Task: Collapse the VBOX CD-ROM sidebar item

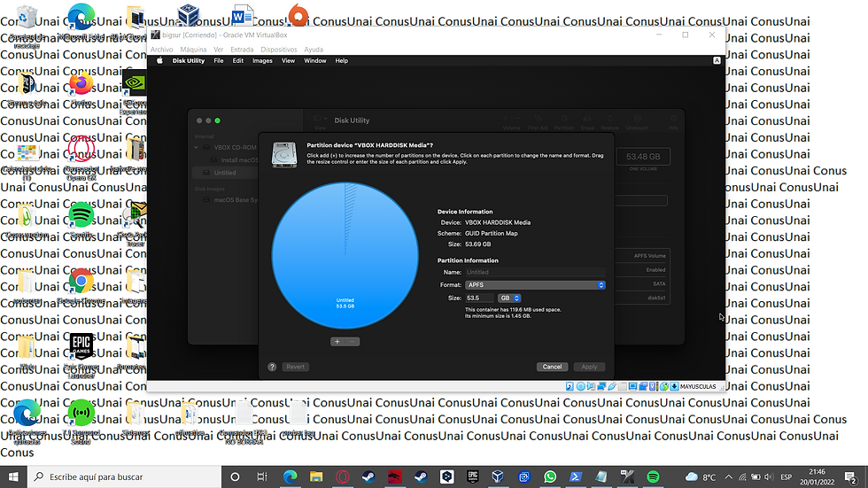Action: click(x=196, y=148)
